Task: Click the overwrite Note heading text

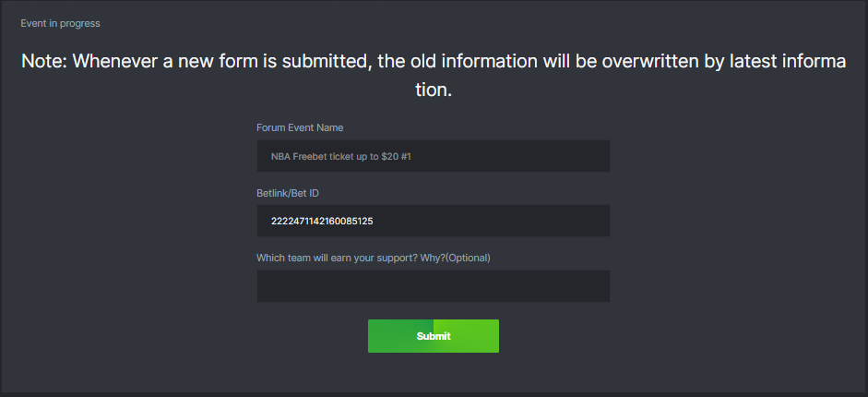Action: [433, 62]
